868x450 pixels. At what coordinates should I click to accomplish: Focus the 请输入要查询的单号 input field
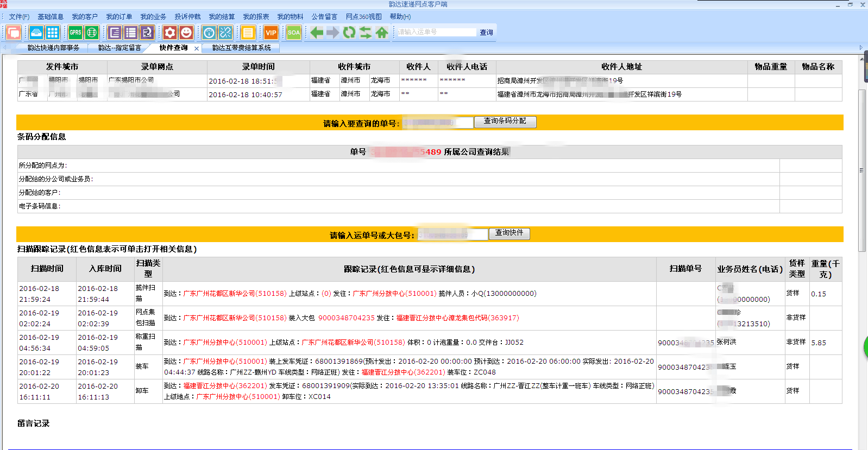[x=438, y=123]
